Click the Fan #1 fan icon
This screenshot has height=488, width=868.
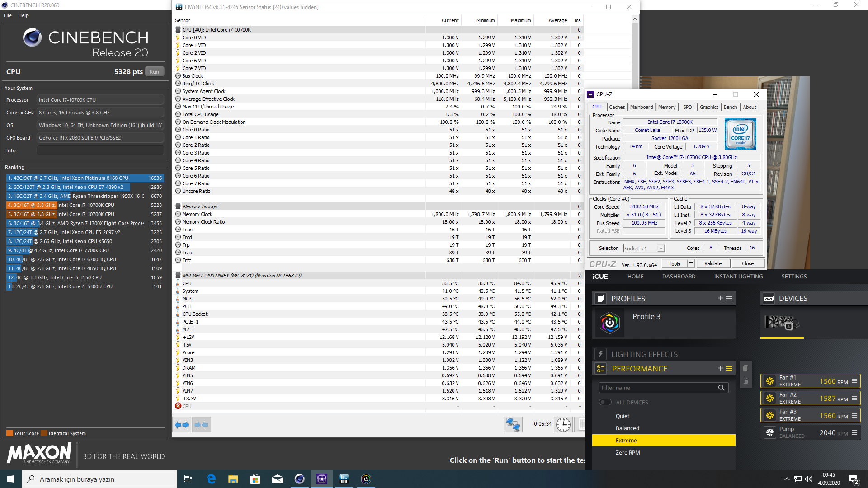[x=769, y=381]
